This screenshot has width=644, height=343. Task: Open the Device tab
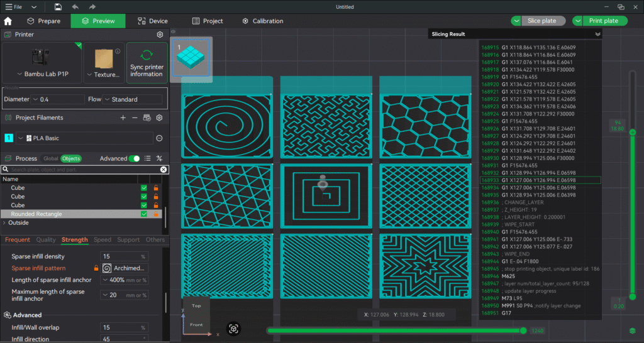click(x=153, y=21)
